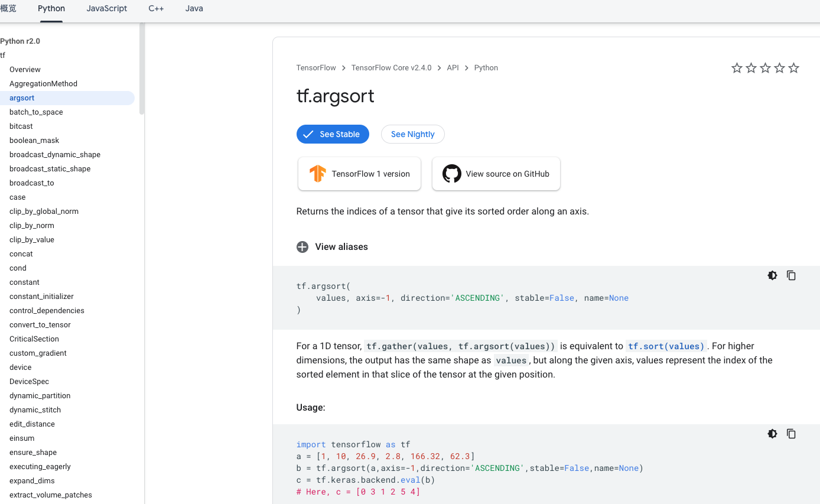Select AggregationMethod in sidebar
820x504 pixels.
(x=43, y=84)
